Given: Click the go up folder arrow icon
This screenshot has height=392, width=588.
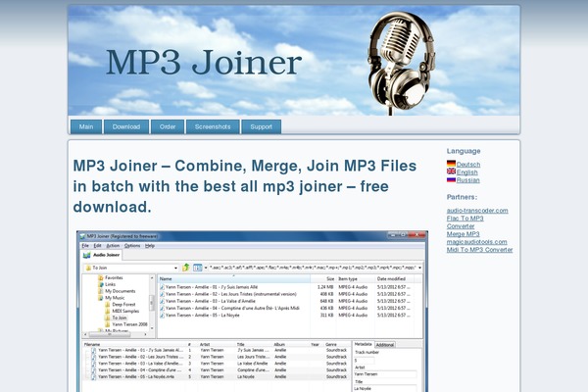Looking at the screenshot, I should click(x=186, y=268).
